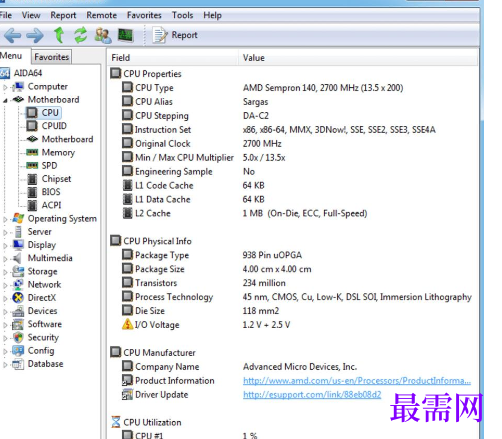Click the SPD module icon

tap(32, 165)
